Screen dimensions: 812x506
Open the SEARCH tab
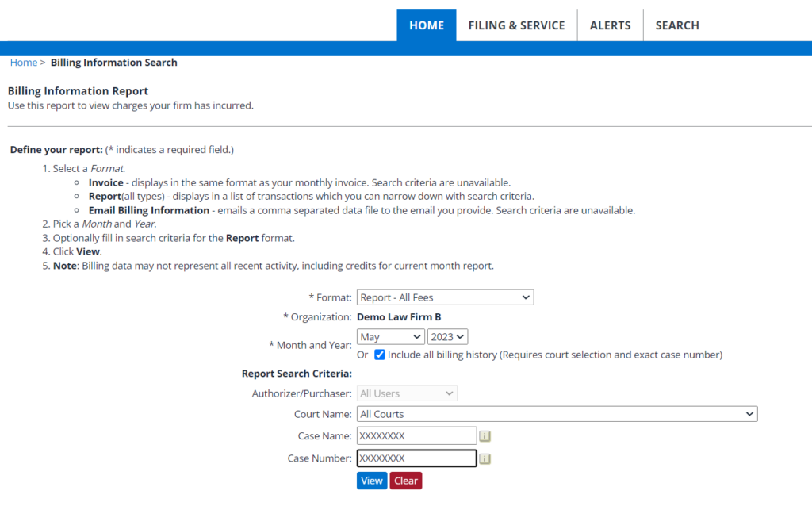click(676, 25)
